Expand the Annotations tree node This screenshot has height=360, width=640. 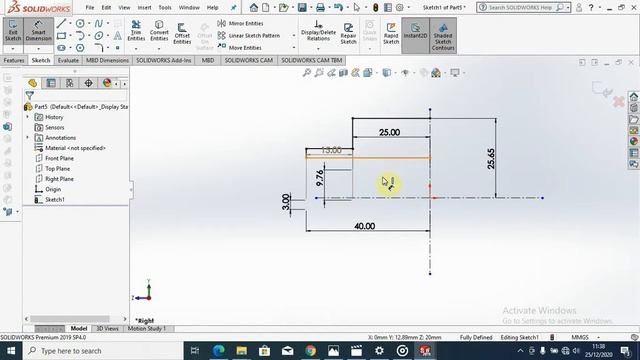28,138
